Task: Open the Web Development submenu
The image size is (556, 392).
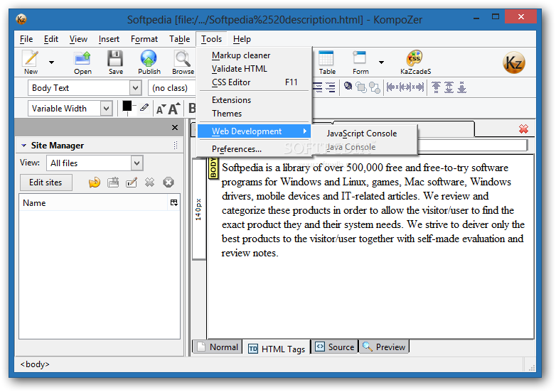Action: pyautogui.click(x=254, y=131)
